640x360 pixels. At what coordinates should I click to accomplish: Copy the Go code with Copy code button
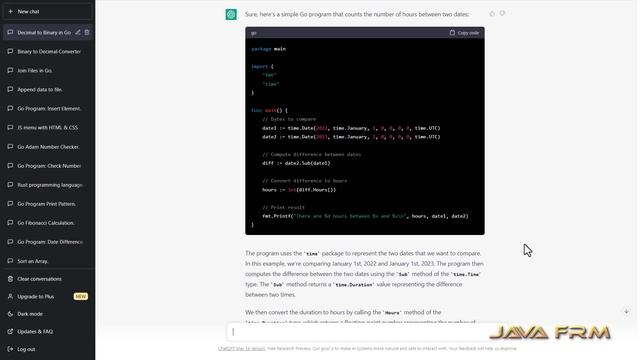click(x=464, y=33)
